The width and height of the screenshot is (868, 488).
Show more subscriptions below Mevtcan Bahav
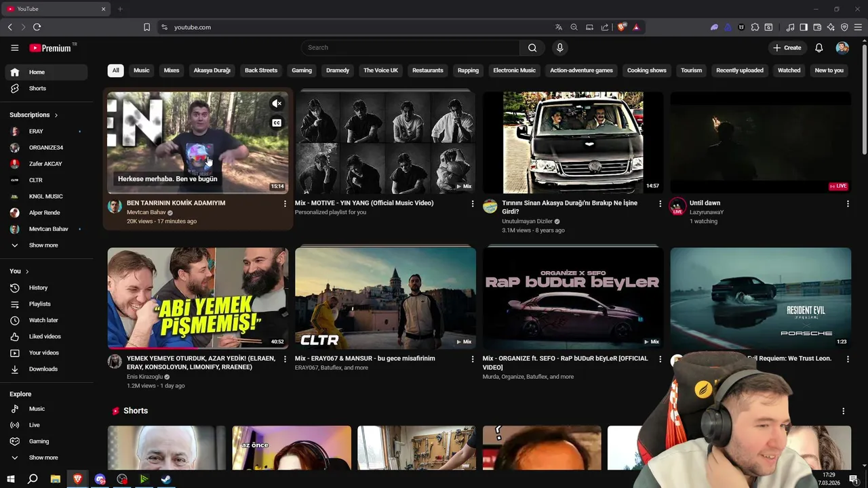[46, 245]
